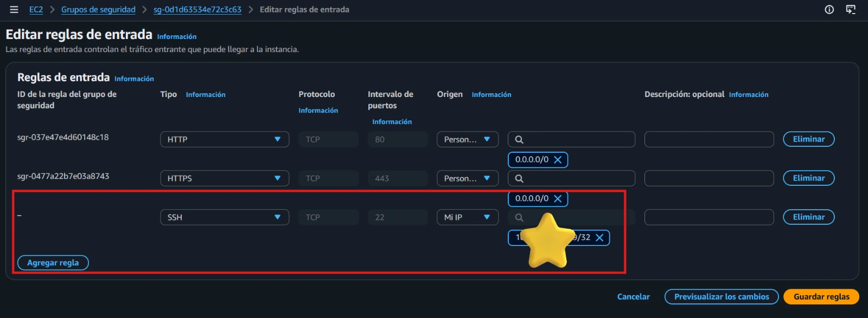Open sg-0d1d63534e72c3c63 breadcrumb link
Viewport: 868px width, 318px height.
pyautogui.click(x=197, y=10)
